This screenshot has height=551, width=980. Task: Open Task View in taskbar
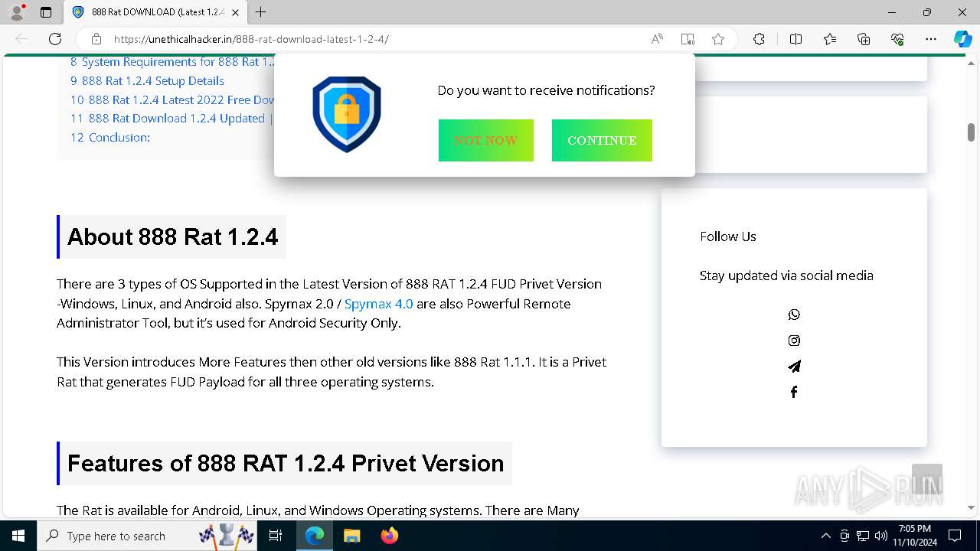pos(276,536)
